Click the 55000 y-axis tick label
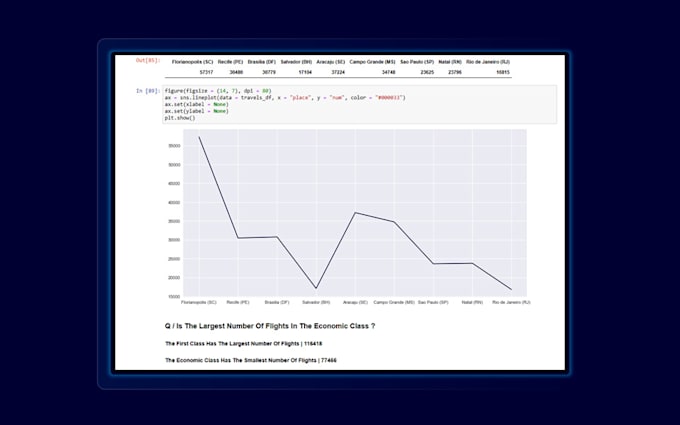The width and height of the screenshot is (680, 425). tap(174, 146)
